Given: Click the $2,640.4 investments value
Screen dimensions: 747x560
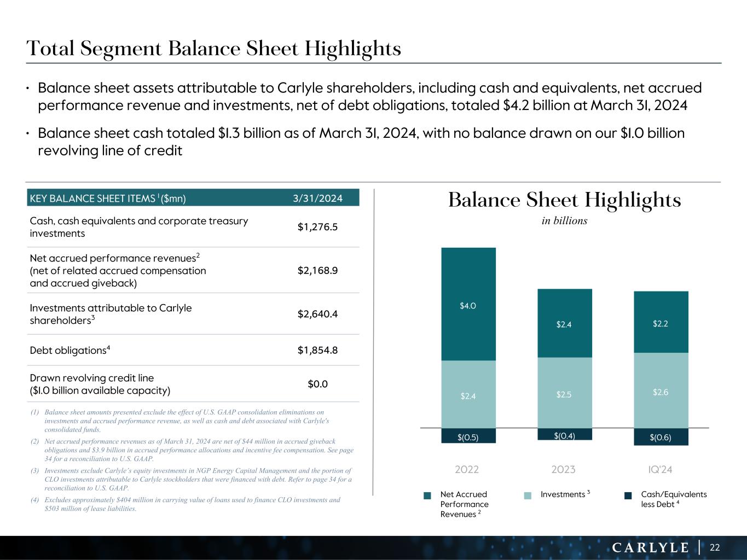Looking at the screenshot, I should 317,314.
